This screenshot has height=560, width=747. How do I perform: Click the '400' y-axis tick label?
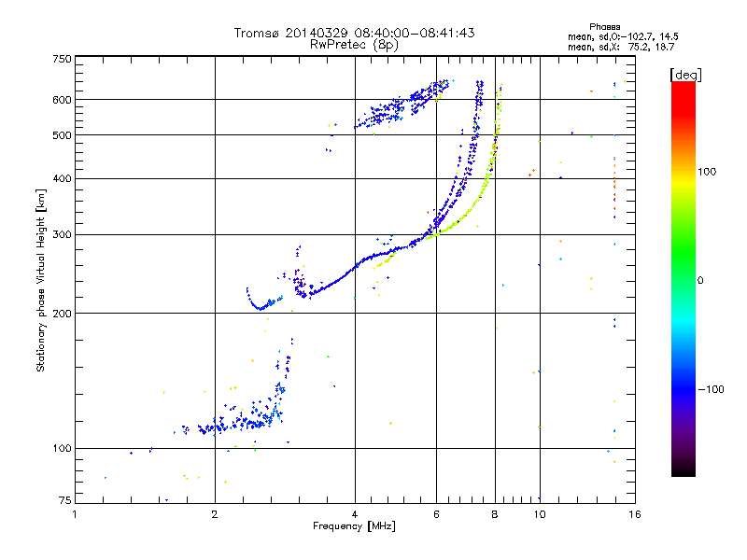(x=62, y=178)
